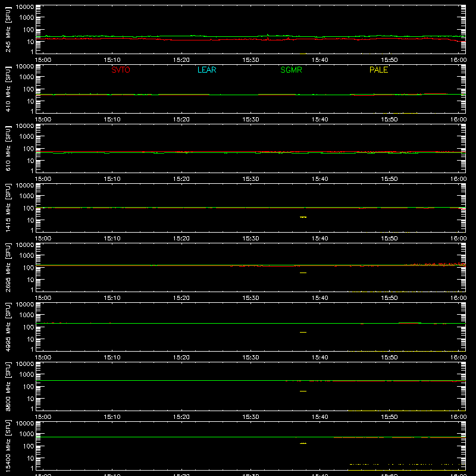The image size is (476, 476).
Task: Click the yellow PALE segment in 2695 MHz plot
Action: [303, 273]
